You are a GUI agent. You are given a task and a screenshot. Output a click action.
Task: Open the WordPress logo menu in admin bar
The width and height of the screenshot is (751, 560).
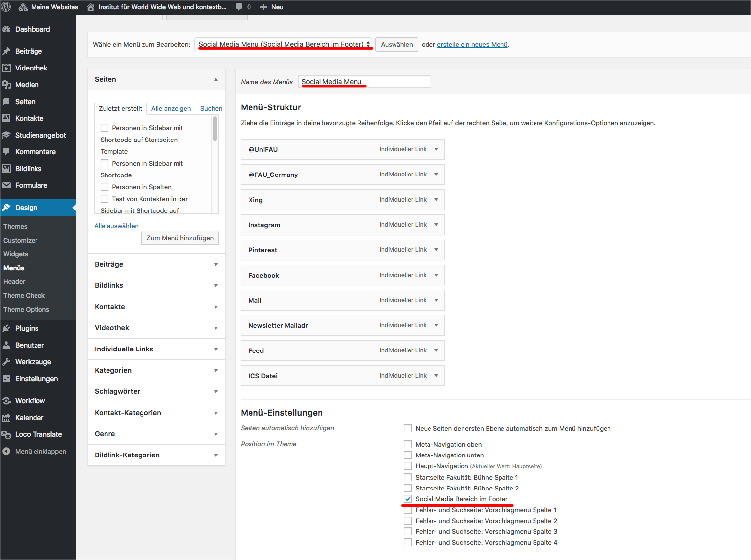tap(6, 7)
